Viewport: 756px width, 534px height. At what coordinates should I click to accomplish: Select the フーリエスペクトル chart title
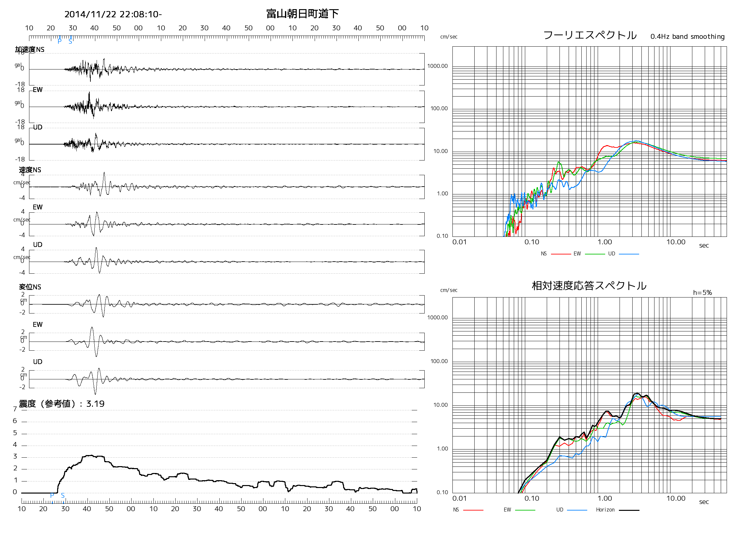coord(590,35)
